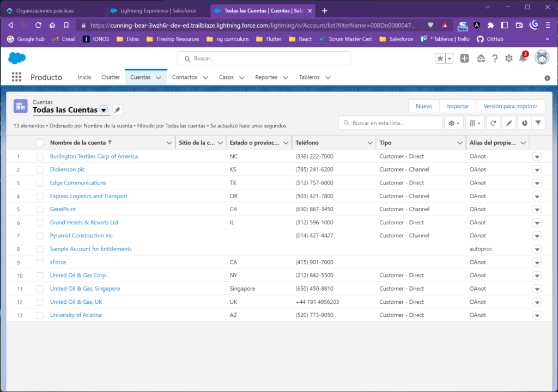Bookmark this page in the address bar
The height and width of the screenshot is (392, 558).
click(66, 25)
